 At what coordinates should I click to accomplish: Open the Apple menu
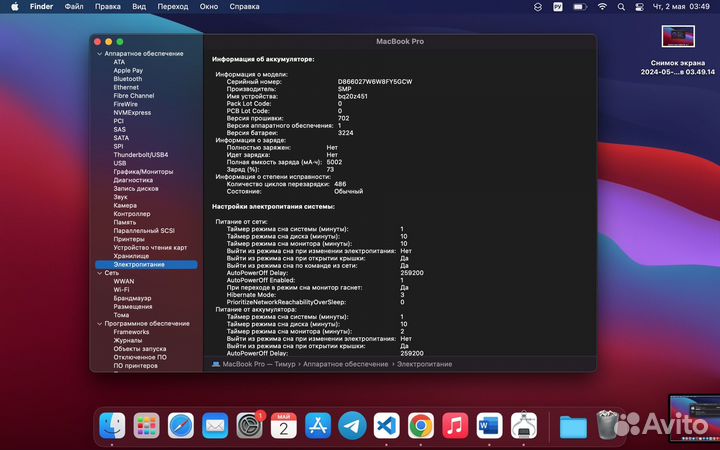pyautogui.click(x=15, y=6)
